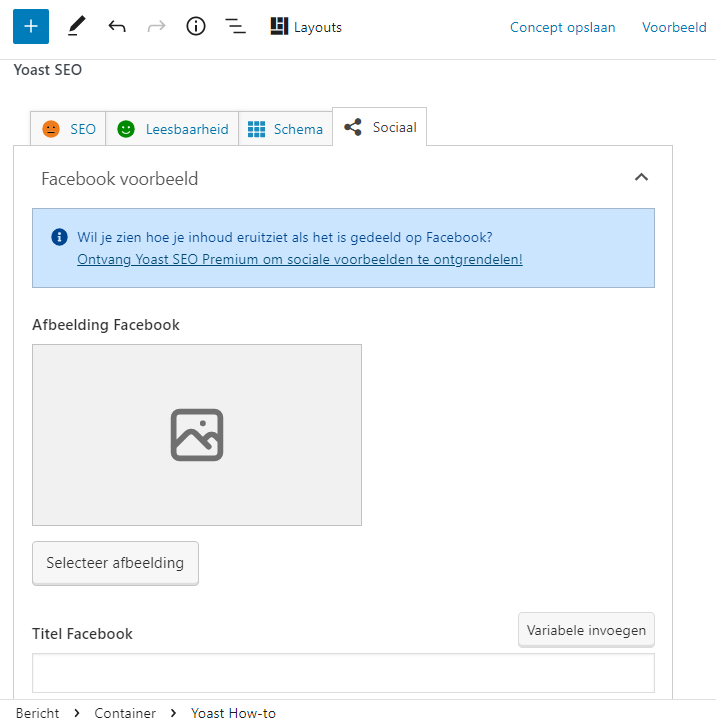716x726 pixels.
Task: Click the Concept opslaan link
Action: pos(563,27)
